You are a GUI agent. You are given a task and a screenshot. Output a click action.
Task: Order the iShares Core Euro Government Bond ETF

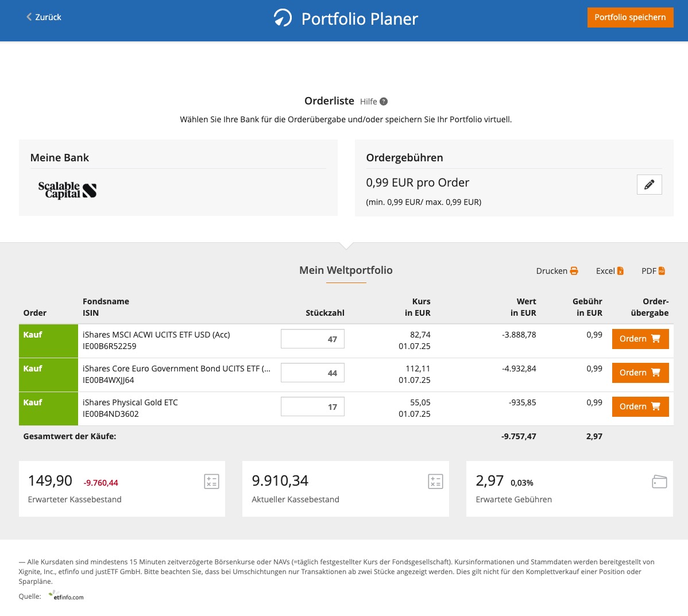640,373
